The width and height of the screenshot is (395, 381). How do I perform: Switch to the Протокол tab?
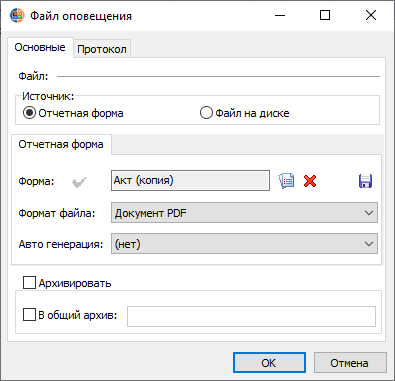102,49
